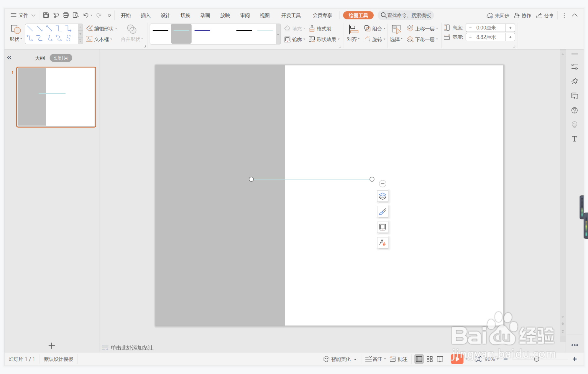Image resolution: width=588 pixels, height=374 pixels.
Task: Click the sidebar star animation icon
Action: [574, 81]
